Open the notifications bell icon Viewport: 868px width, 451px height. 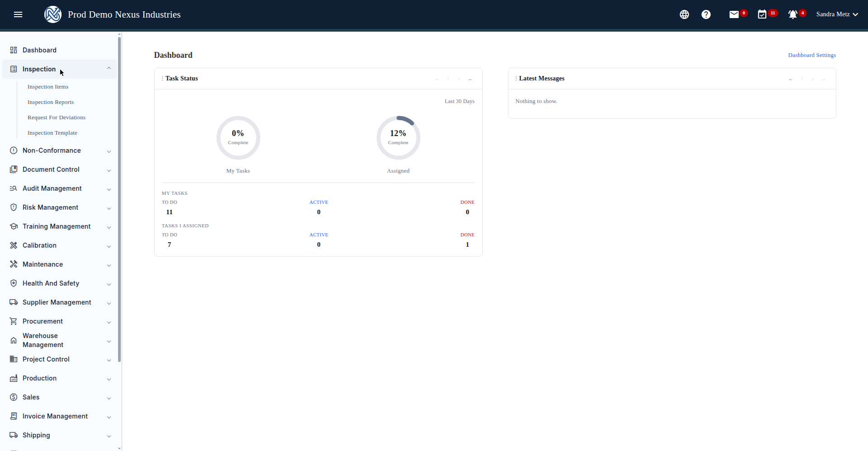793,14
